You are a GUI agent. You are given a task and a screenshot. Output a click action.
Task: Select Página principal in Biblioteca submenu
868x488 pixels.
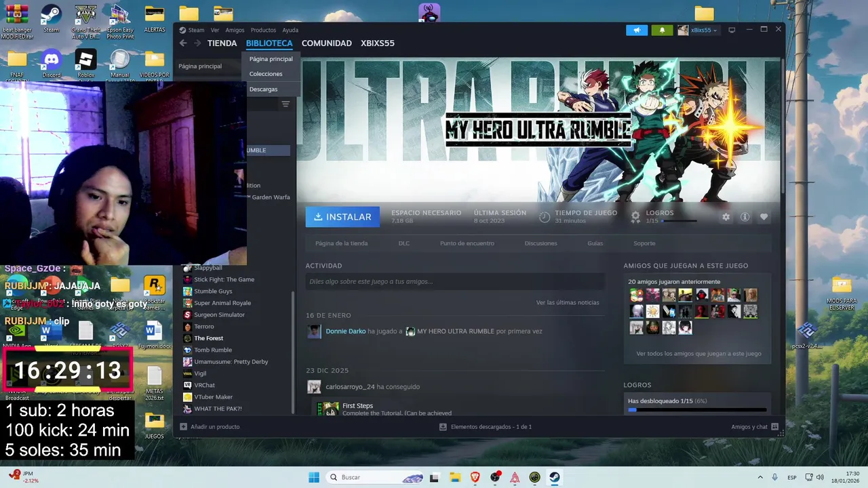[x=271, y=59]
